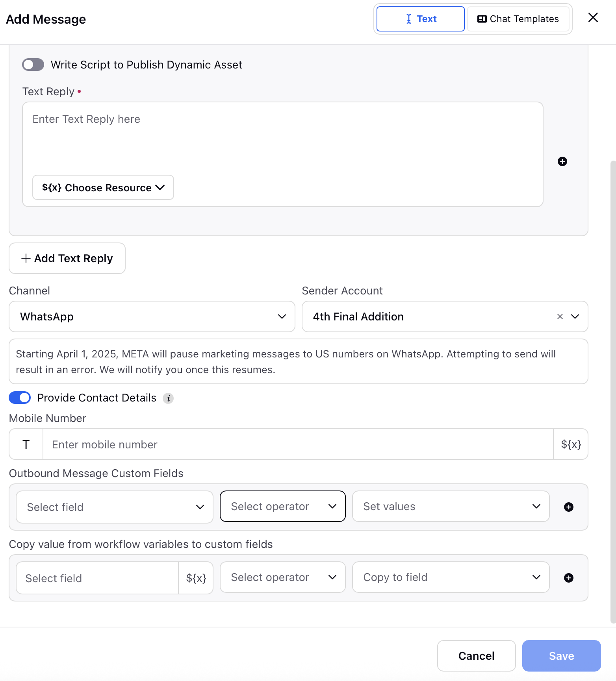Click the T text type icon
Viewport: 616px width, 681px height.
point(26,444)
